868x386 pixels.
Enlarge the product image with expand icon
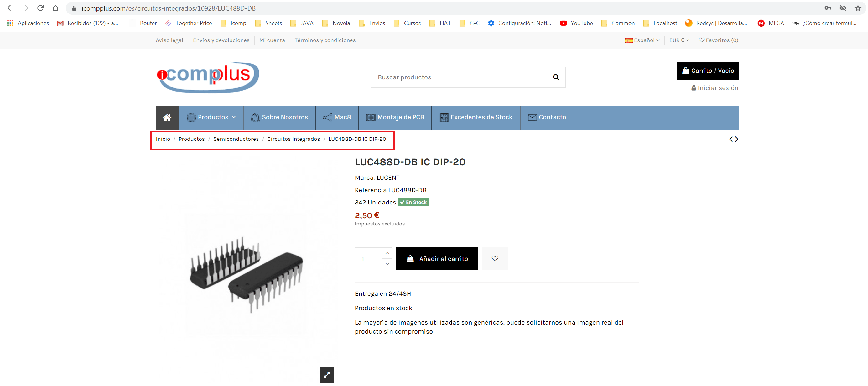coord(326,375)
